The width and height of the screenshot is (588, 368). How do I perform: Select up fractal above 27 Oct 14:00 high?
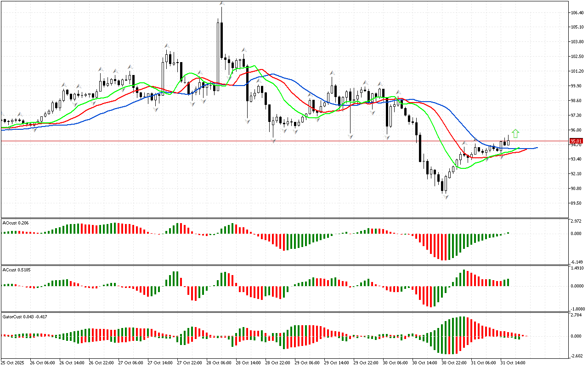click(x=167, y=46)
